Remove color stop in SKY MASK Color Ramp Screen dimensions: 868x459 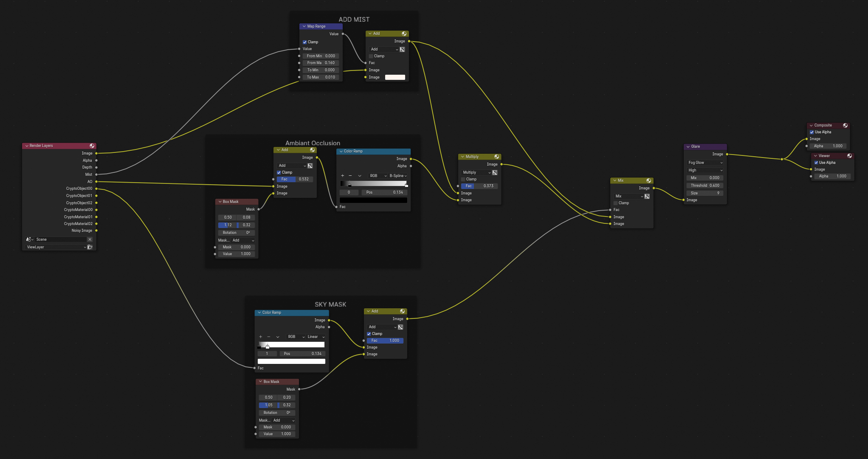click(x=268, y=337)
